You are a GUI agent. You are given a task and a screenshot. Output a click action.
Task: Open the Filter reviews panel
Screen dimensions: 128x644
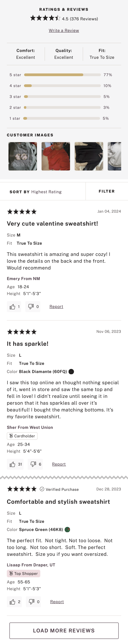(106, 191)
